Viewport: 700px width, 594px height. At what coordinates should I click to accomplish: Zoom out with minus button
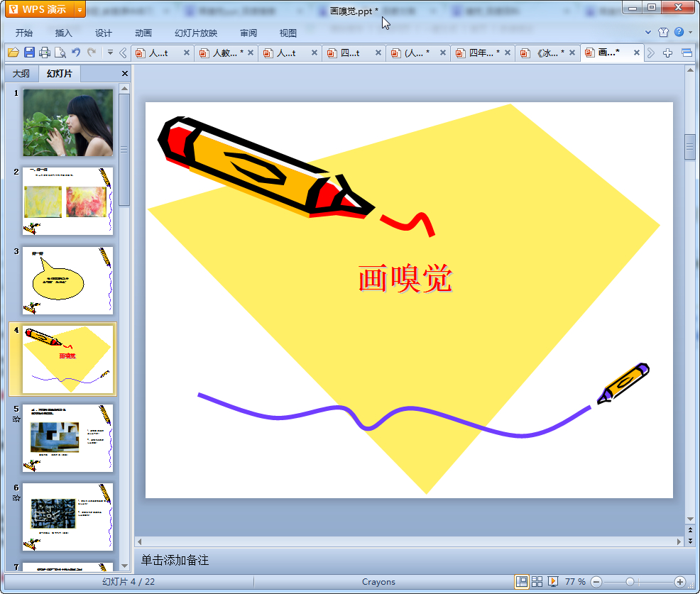[x=596, y=581]
